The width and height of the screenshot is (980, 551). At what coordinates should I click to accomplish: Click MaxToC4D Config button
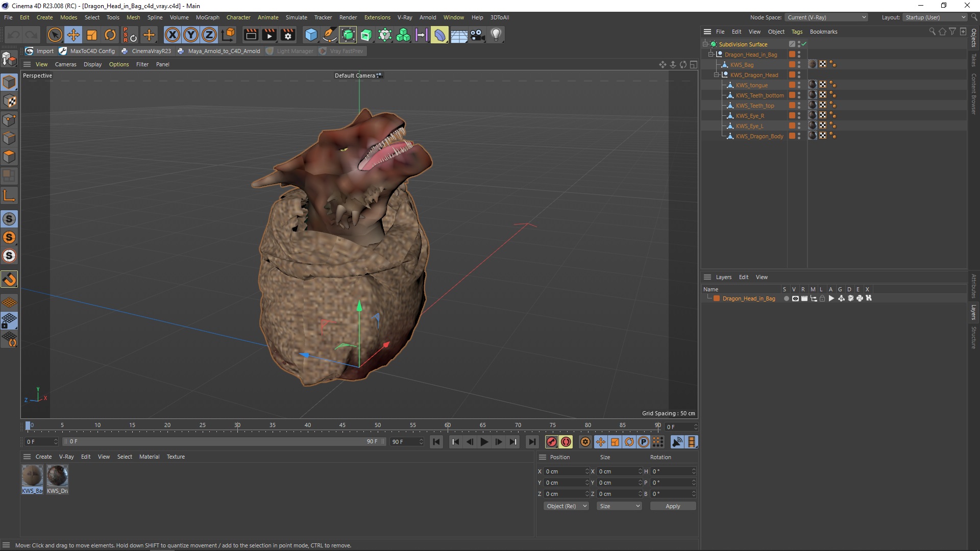click(x=87, y=51)
